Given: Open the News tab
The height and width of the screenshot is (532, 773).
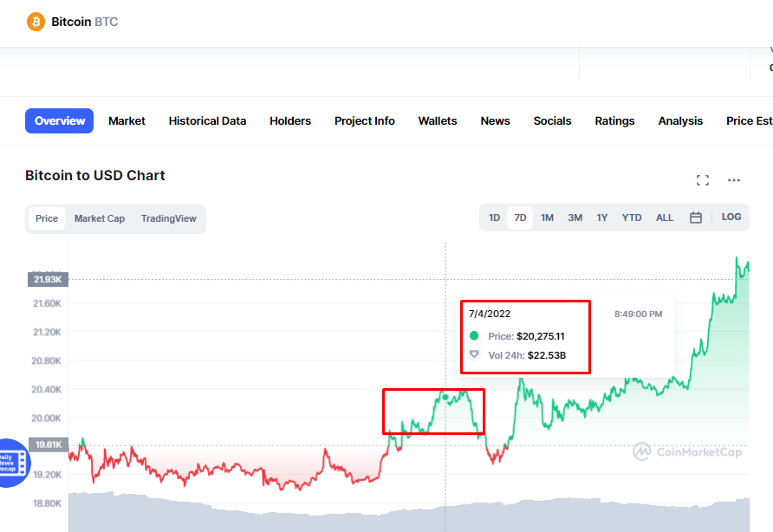Looking at the screenshot, I should tap(495, 120).
